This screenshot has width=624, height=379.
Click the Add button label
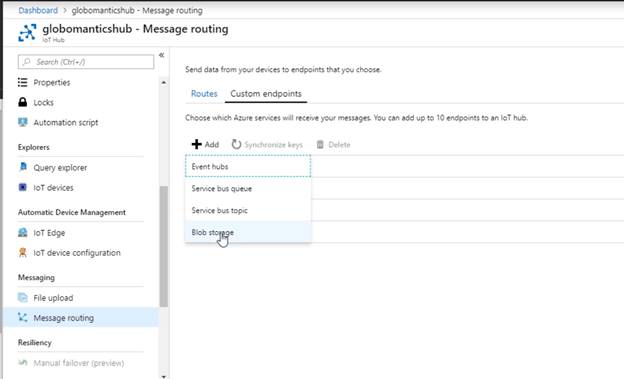(212, 145)
